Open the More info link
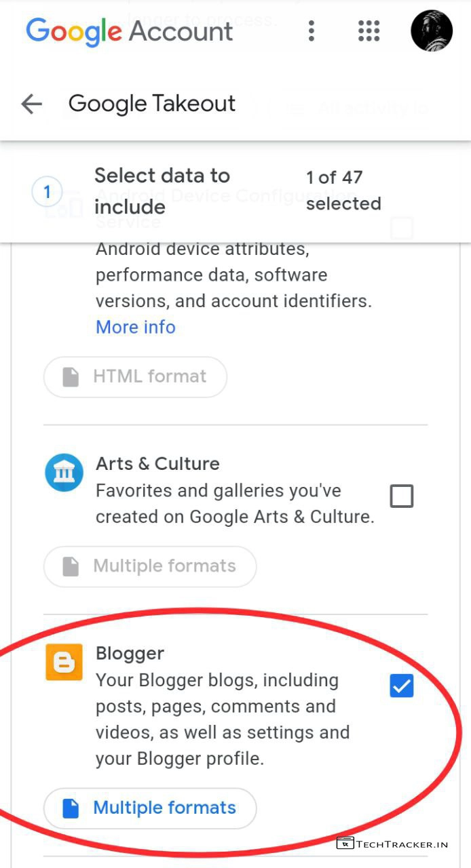 [136, 327]
